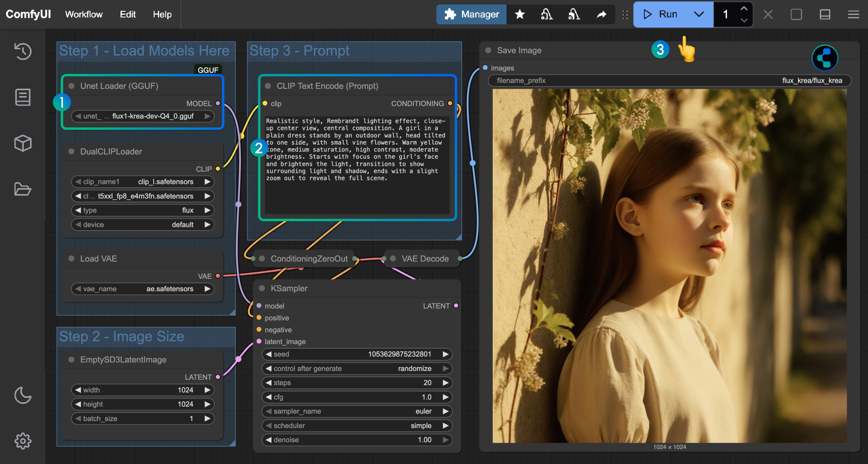The width and height of the screenshot is (868, 464).
Task: Toggle focus mode with the square icon
Action: point(796,14)
